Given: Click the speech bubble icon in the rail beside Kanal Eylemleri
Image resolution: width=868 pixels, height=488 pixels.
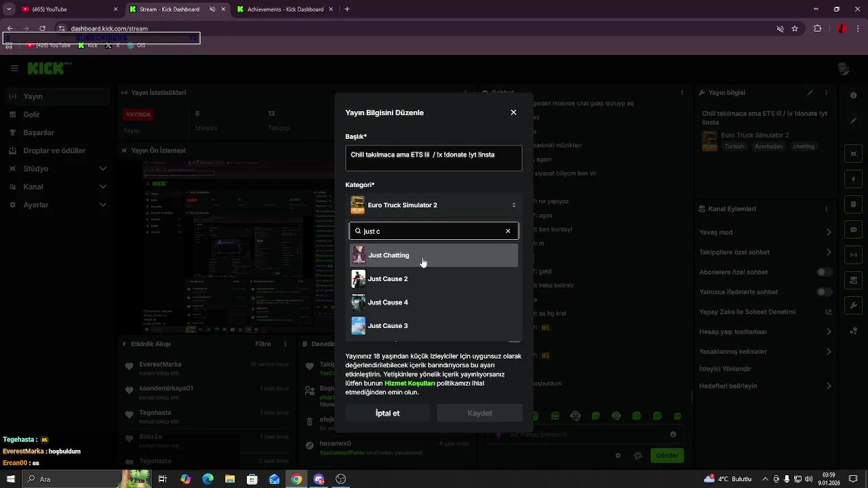Looking at the screenshot, I should (x=854, y=230).
